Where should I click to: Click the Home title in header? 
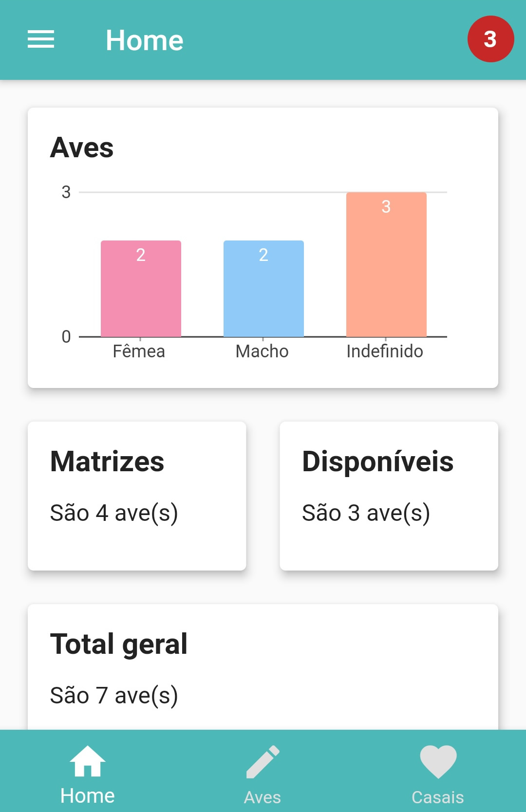(x=145, y=40)
